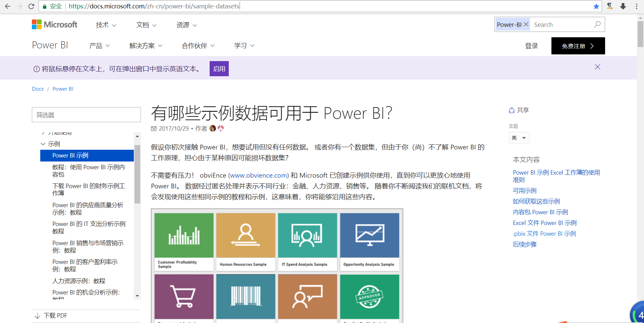Dismiss the English text hover banner
This screenshot has width=644, height=323.
coord(597,67)
